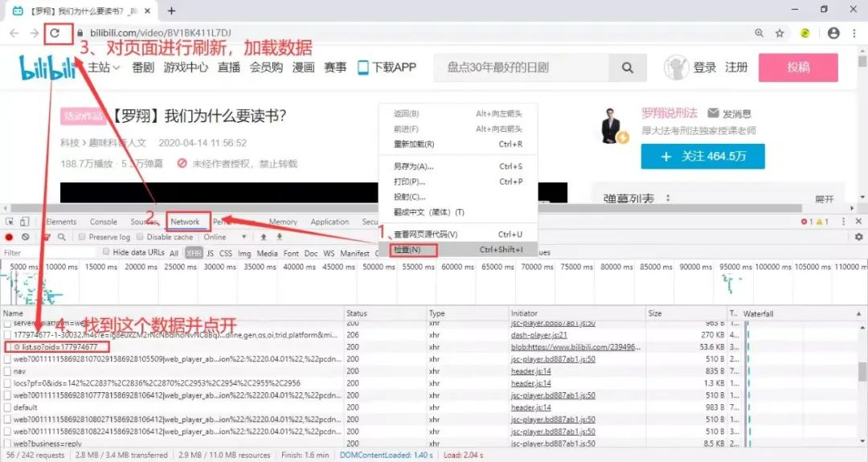Click the 登录 link
This screenshot has width=868, height=462.
pos(705,67)
